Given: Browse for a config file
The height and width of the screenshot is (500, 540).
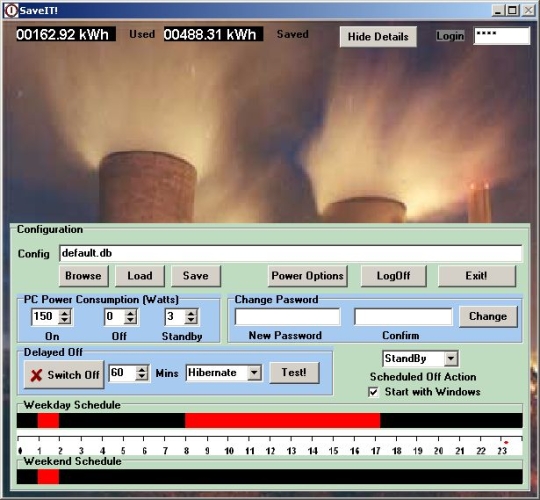Looking at the screenshot, I should click(x=84, y=276).
